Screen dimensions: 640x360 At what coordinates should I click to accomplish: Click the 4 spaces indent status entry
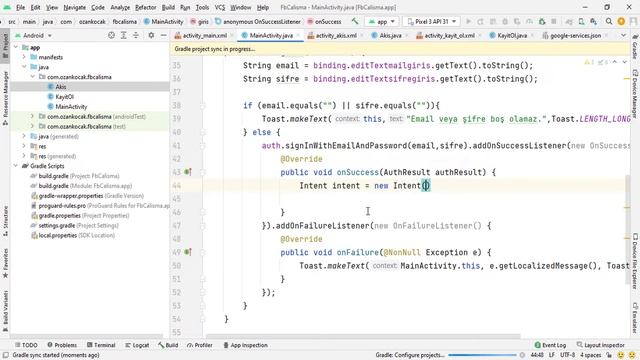coord(591,355)
